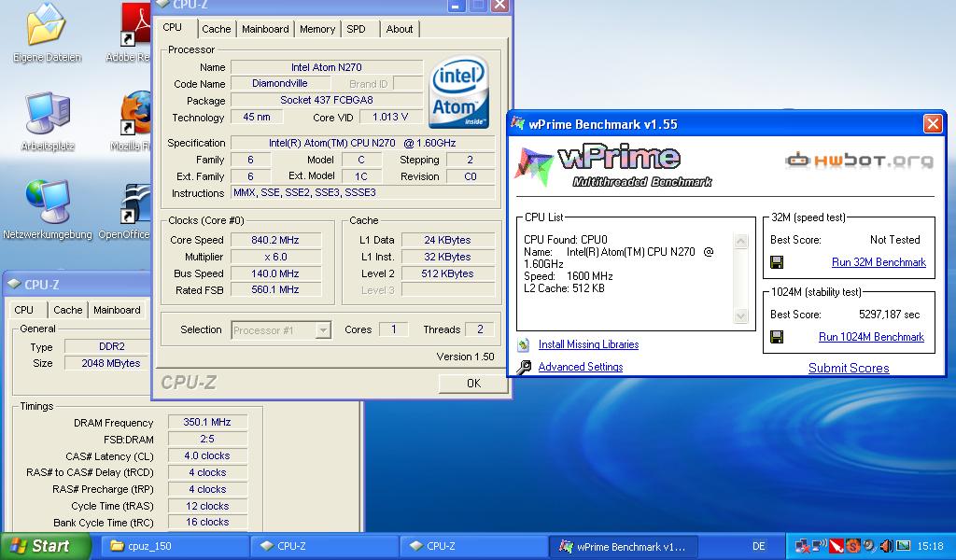Select Mainboard tab in rear CPU-Z window
This screenshot has height=560, width=956.
117,310
